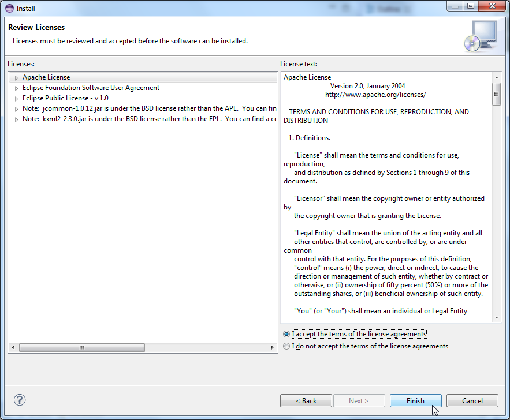Click the disabled Next button
The width and height of the screenshot is (510, 420).
point(359,401)
